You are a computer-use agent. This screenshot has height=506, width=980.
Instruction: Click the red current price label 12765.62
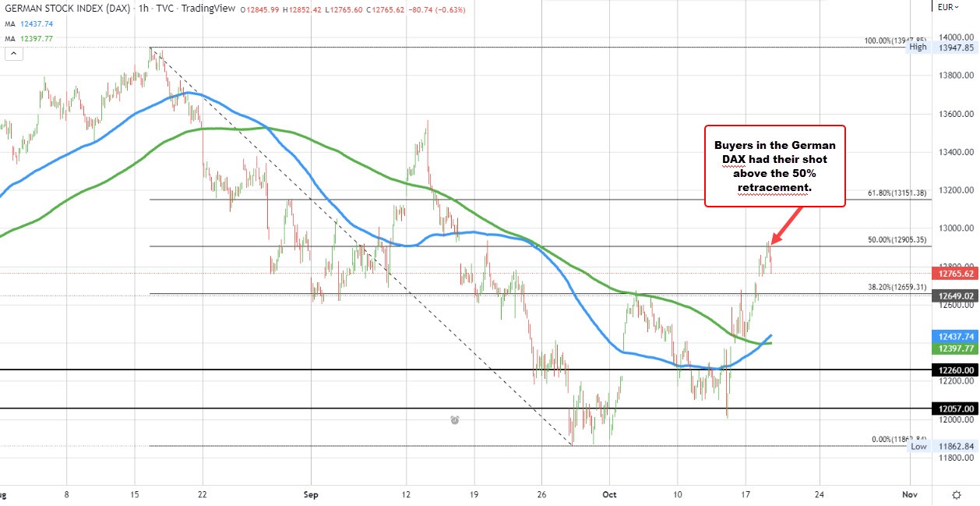[954, 274]
